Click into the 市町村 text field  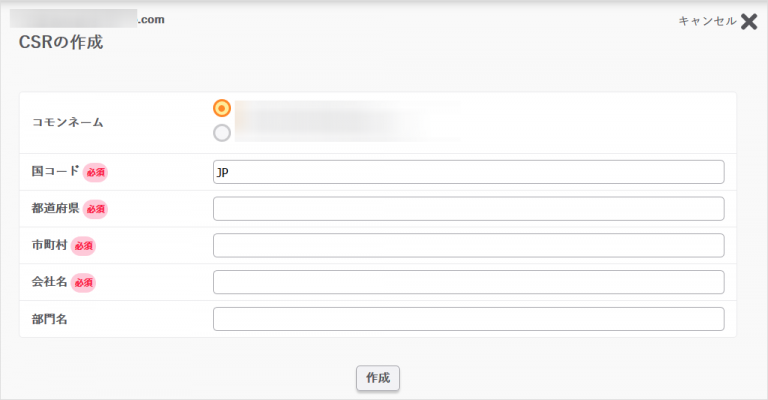coord(468,245)
